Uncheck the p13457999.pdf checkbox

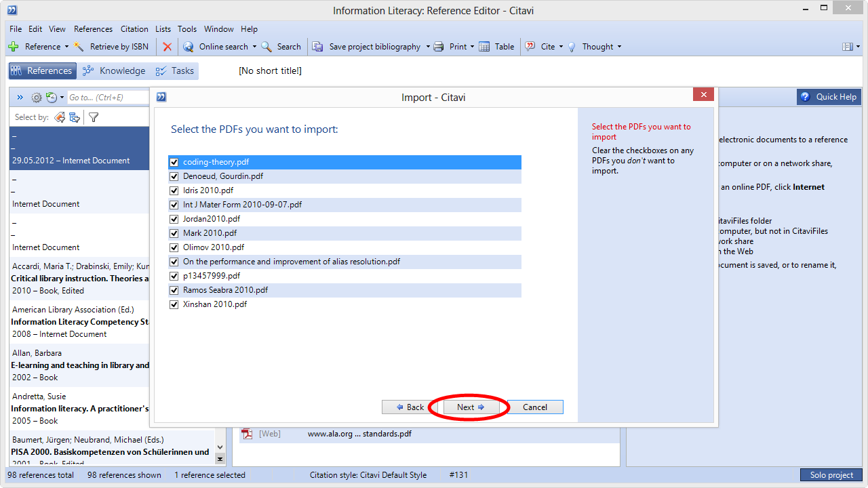174,276
